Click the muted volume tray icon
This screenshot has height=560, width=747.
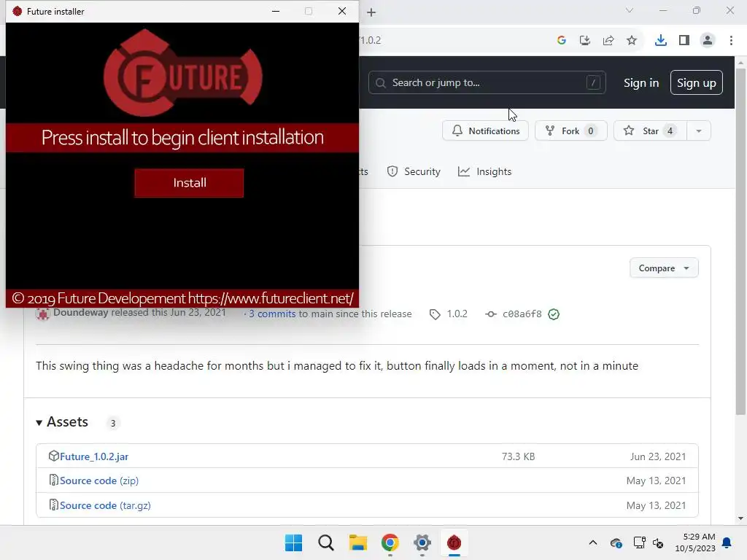pos(659,542)
